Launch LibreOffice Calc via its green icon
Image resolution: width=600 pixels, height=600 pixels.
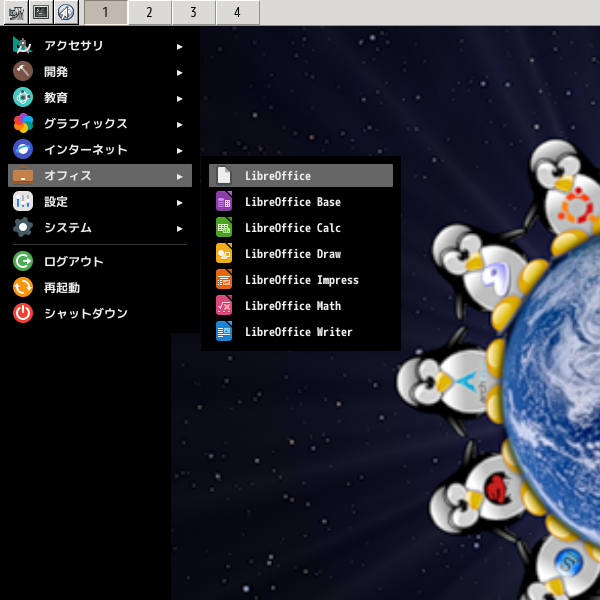[x=224, y=228]
